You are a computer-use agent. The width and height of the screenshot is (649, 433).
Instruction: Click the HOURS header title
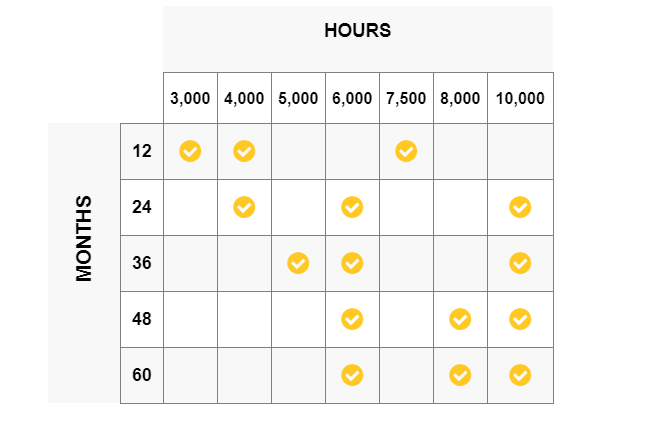click(x=358, y=31)
